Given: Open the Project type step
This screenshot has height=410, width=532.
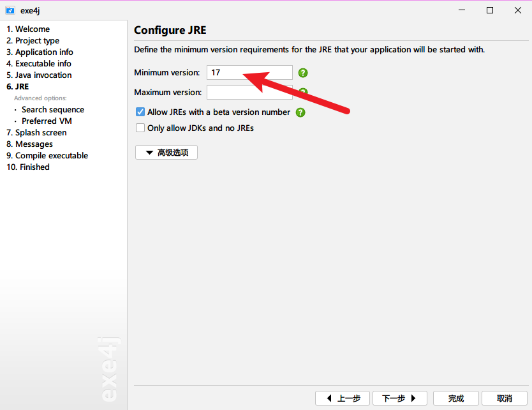Looking at the screenshot, I should pyautogui.click(x=33, y=41).
